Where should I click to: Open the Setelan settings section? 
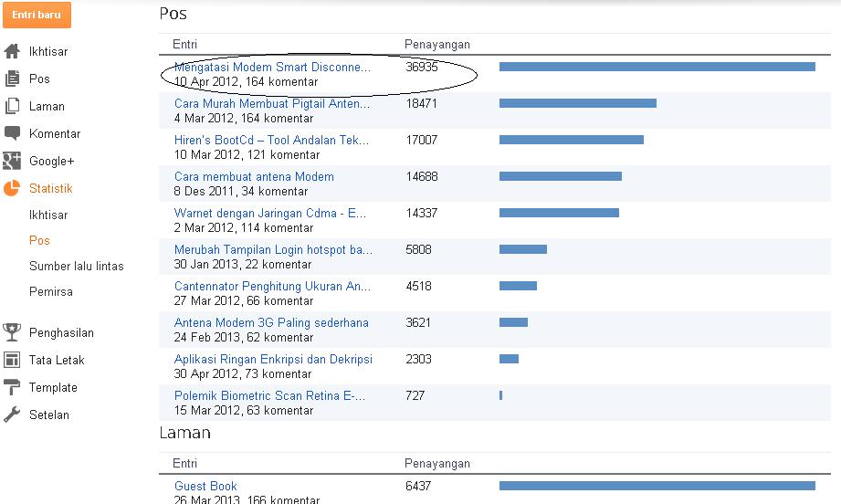click(48, 415)
